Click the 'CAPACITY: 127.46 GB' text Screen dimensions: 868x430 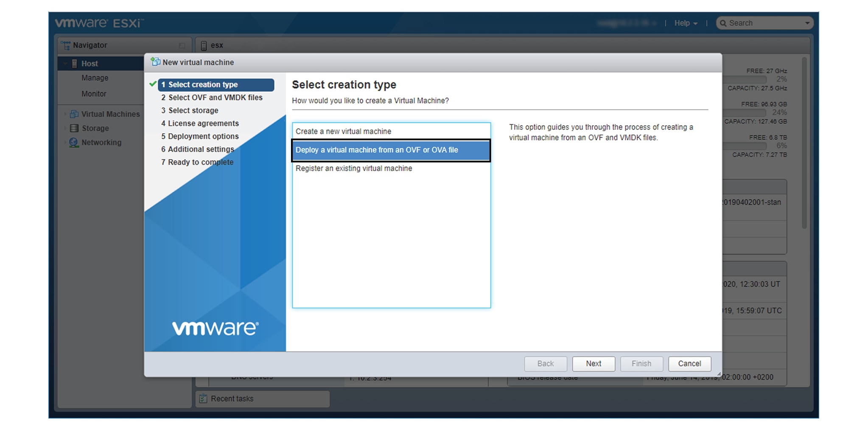point(756,121)
